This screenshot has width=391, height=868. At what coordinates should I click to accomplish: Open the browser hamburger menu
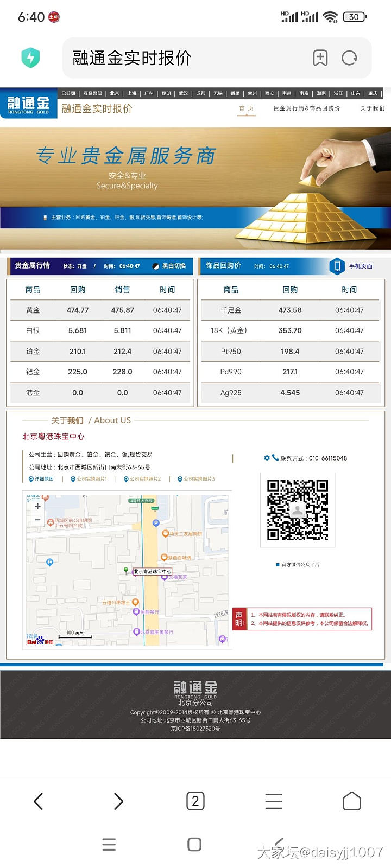click(x=274, y=801)
